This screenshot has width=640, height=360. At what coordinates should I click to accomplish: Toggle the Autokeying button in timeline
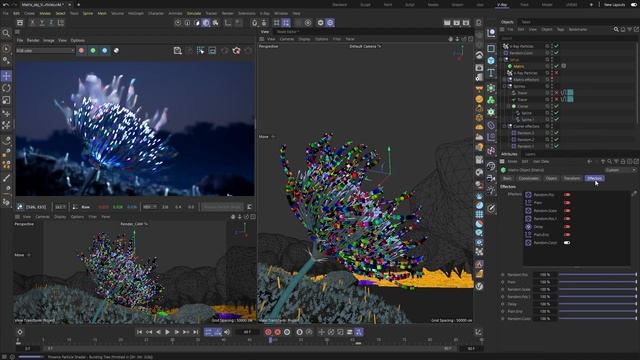278,332
